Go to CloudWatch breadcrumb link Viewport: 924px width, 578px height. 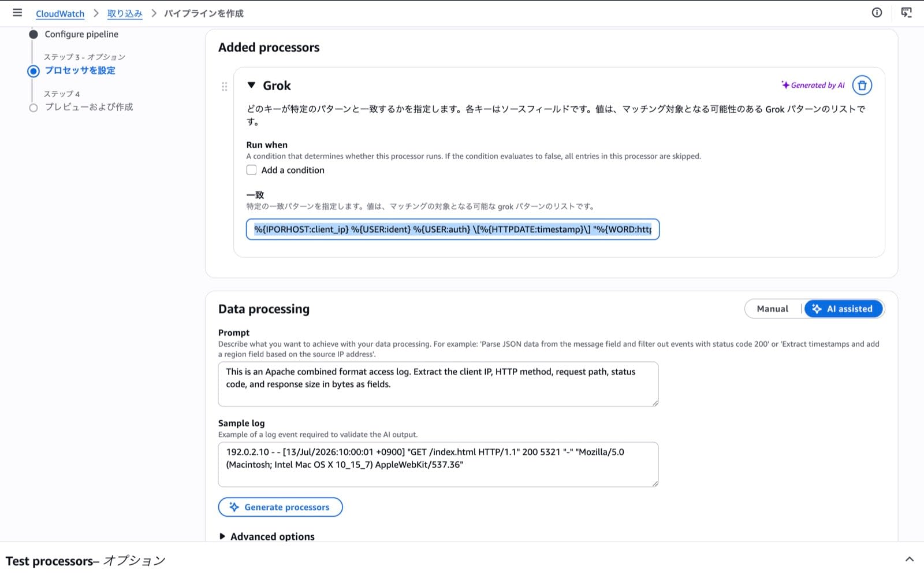(x=60, y=13)
